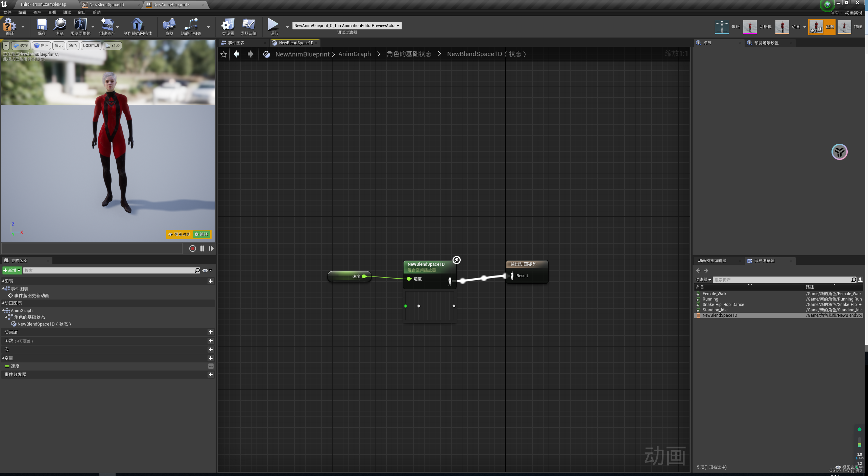868x476 pixels.
Task: Toggle record in the preview viewport
Action: (x=192, y=248)
